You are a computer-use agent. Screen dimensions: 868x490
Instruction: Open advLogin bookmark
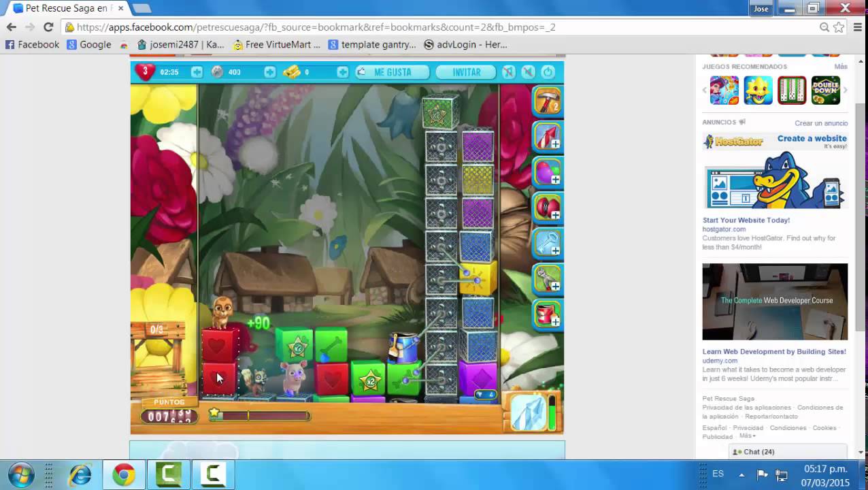pos(465,44)
